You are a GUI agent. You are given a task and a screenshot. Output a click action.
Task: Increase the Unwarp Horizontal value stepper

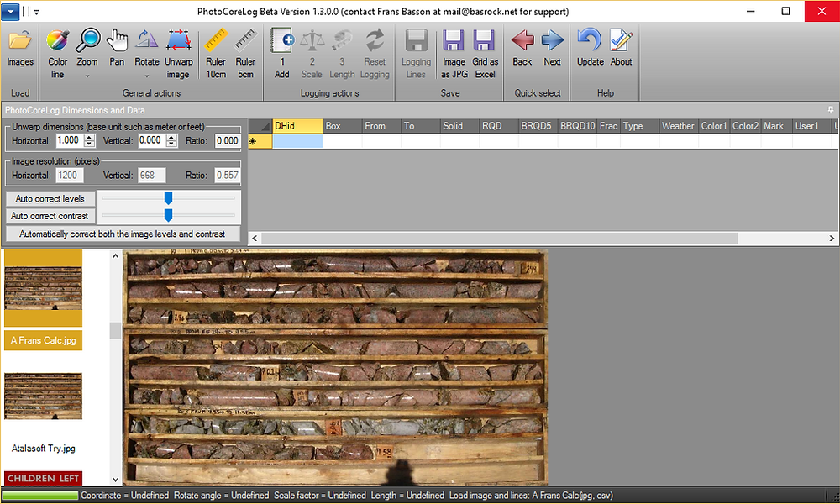[x=90, y=137]
